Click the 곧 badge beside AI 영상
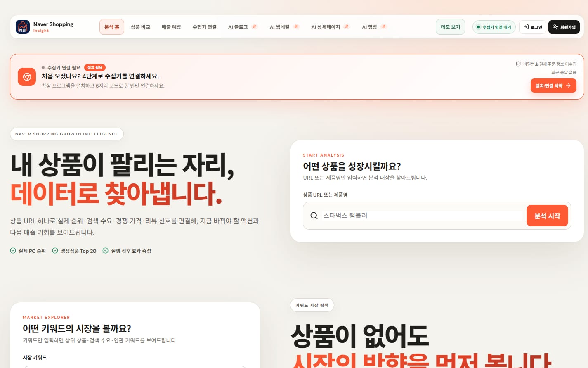 384,26
